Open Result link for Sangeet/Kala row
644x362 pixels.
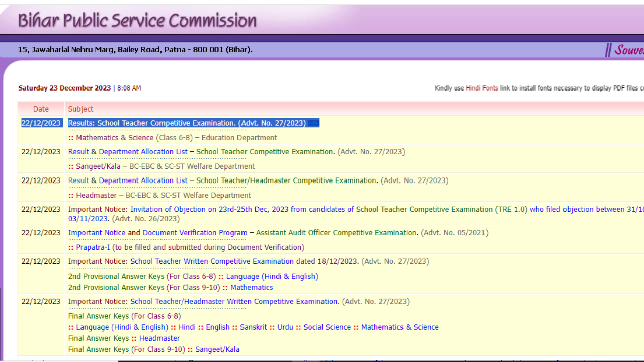pos(78,152)
